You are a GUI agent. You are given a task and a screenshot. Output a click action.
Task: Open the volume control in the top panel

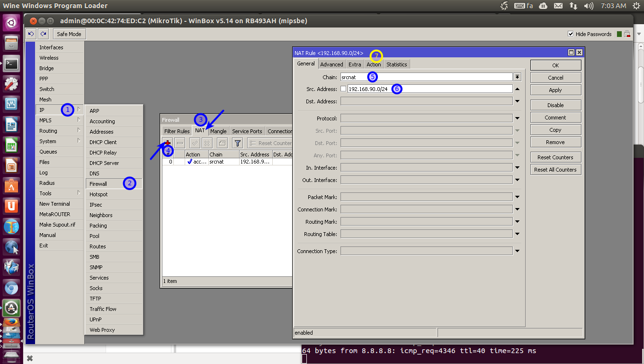(x=589, y=6)
